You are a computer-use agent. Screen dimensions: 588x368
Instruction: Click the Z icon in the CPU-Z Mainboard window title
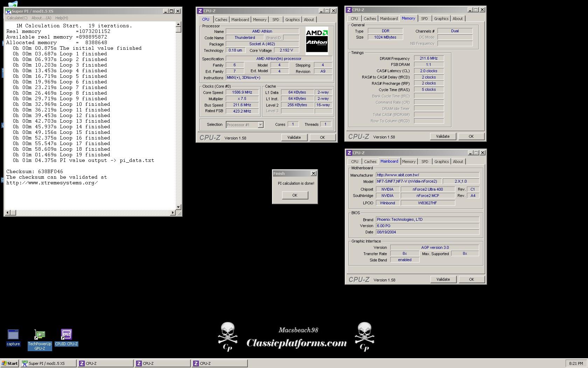[x=349, y=153]
